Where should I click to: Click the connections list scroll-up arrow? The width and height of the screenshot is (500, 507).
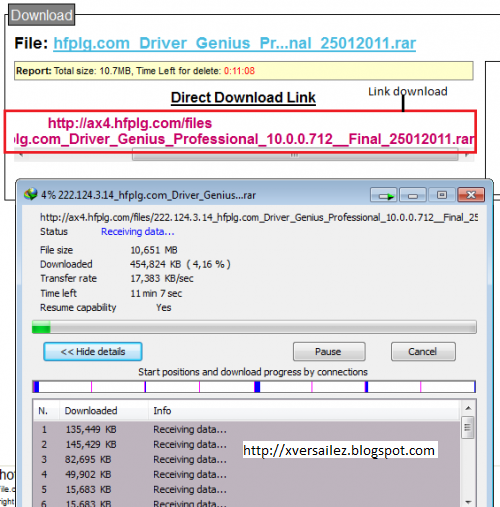click(x=468, y=408)
